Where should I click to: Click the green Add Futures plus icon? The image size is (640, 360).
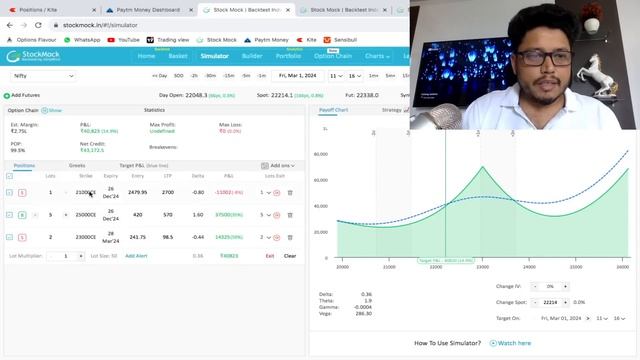coord(7,96)
